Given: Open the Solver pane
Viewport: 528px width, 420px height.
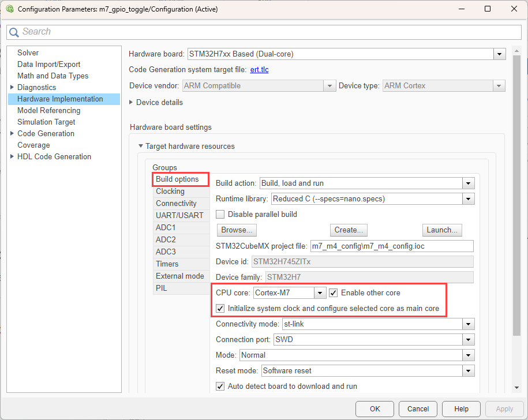Looking at the screenshot, I should [28, 52].
